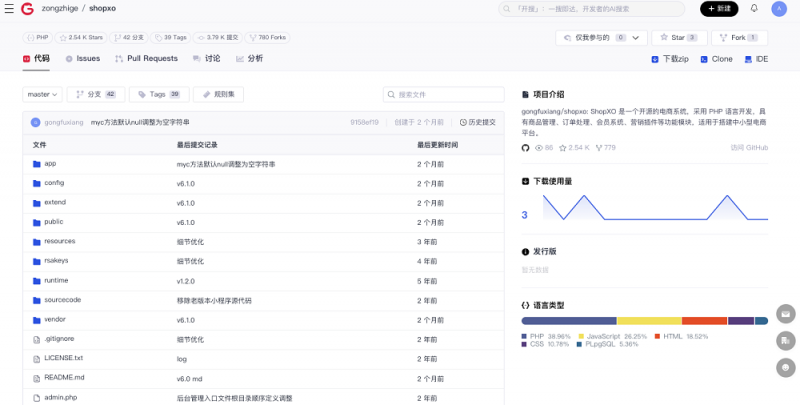800x405 pixels.
Task: Switch to the 讨论 tab
Action: [x=207, y=59]
